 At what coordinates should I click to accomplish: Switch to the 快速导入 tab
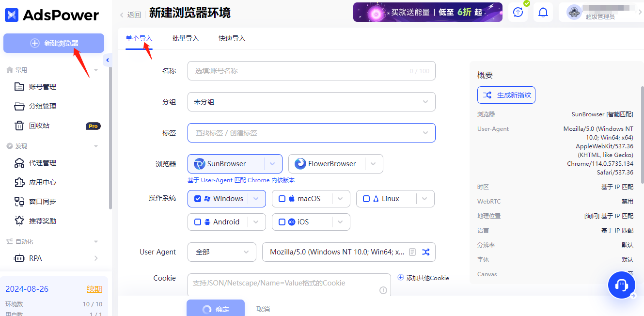pyautogui.click(x=232, y=38)
